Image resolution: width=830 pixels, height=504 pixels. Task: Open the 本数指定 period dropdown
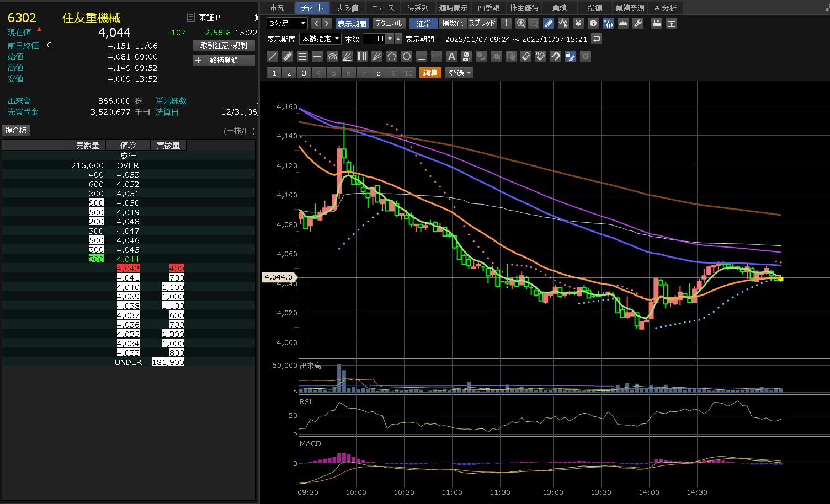point(320,39)
